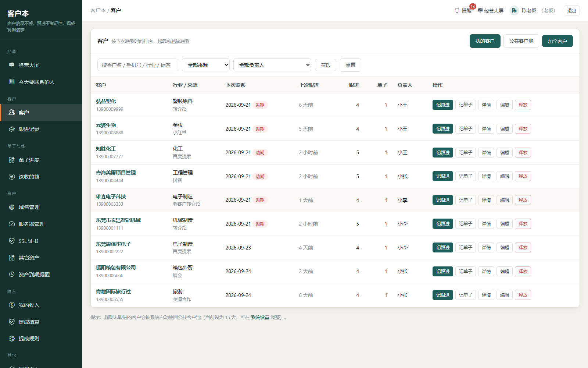Image resolution: width=588 pixels, height=368 pixels.
Task: Open customer name 东莞市宏浩智能机械
Action: pos(118,220)
